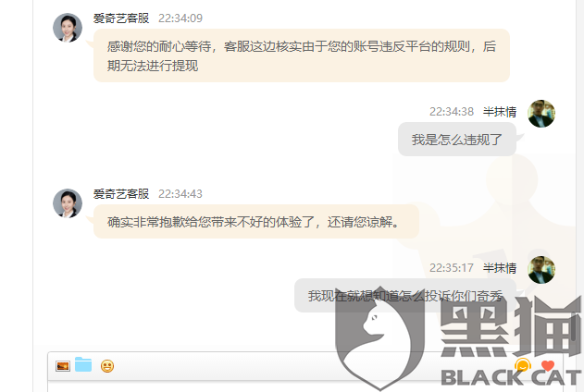The image size is (584, 392).
Task: Click the 22:34:09 timestamp
Action: coord(180,18)
